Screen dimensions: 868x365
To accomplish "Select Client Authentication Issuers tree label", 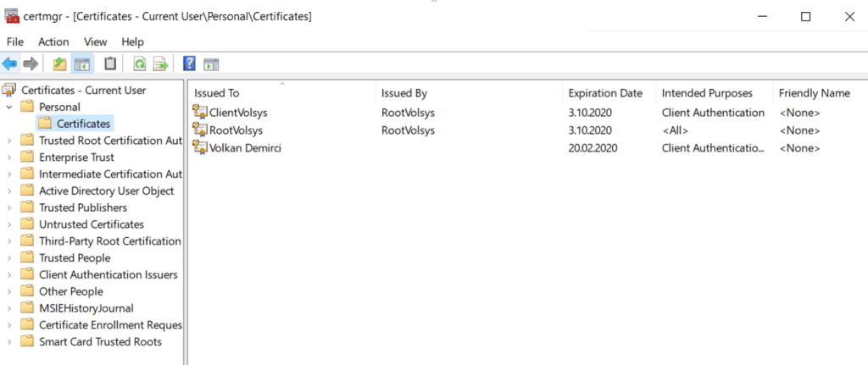I will [108, 275].
